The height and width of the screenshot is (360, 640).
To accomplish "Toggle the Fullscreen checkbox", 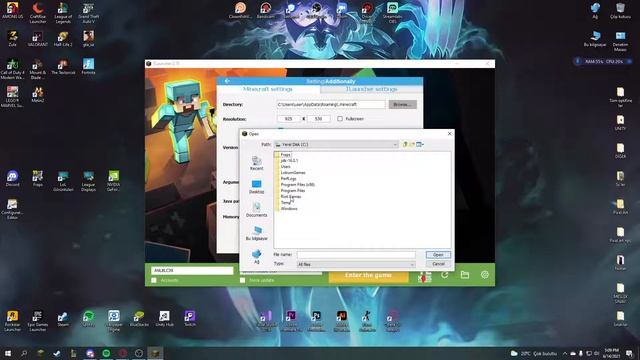I will click(x=340, y=119).
